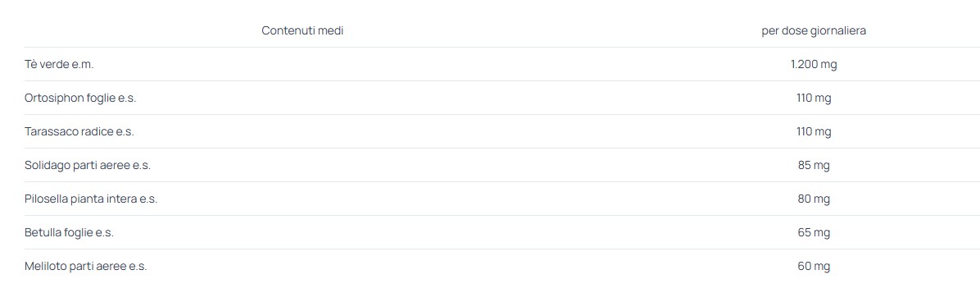The image size is (980, 302).
Task: Click the 60 mg value
Action: (x=814, y=266)
